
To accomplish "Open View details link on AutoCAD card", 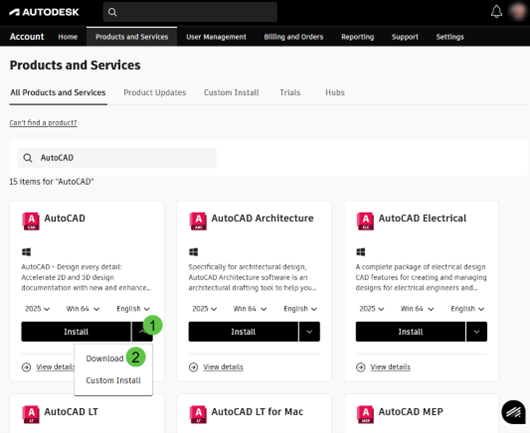I will [55, 367].
